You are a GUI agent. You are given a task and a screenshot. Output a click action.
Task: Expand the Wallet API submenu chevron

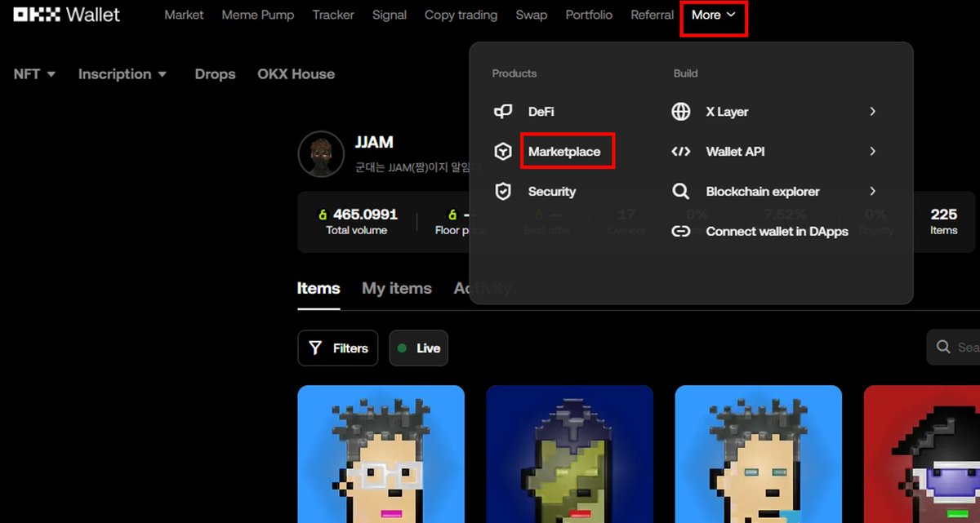pos(872,152)
